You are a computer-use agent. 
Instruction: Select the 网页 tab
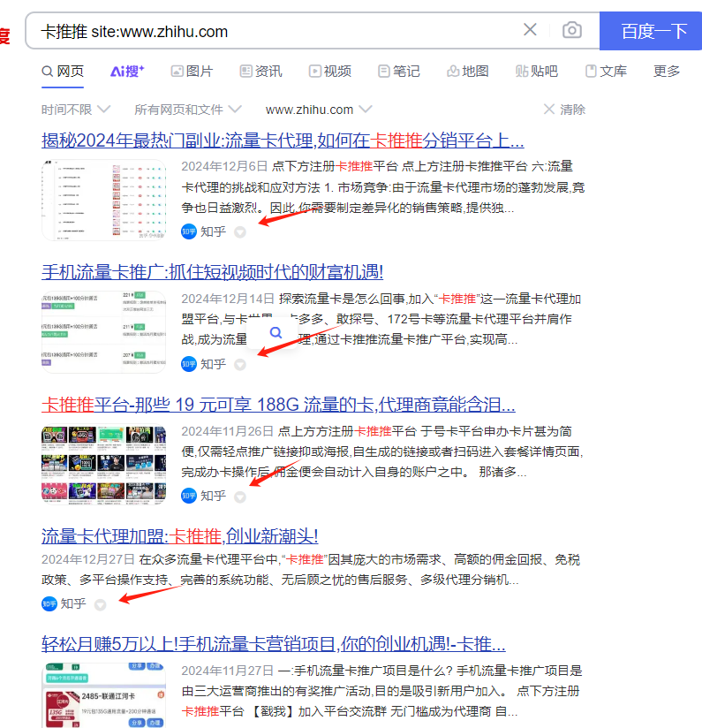tap(63, 71)
